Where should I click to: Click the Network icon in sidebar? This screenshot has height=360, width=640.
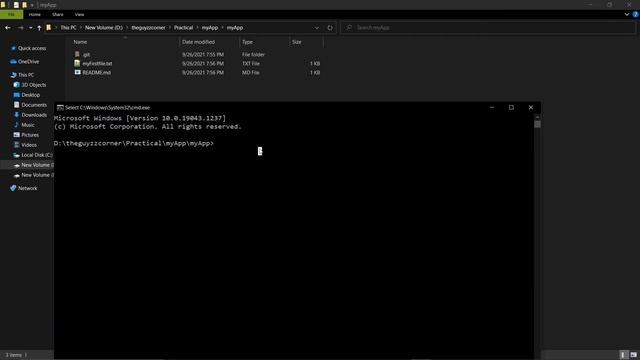(x=13, y=188)
